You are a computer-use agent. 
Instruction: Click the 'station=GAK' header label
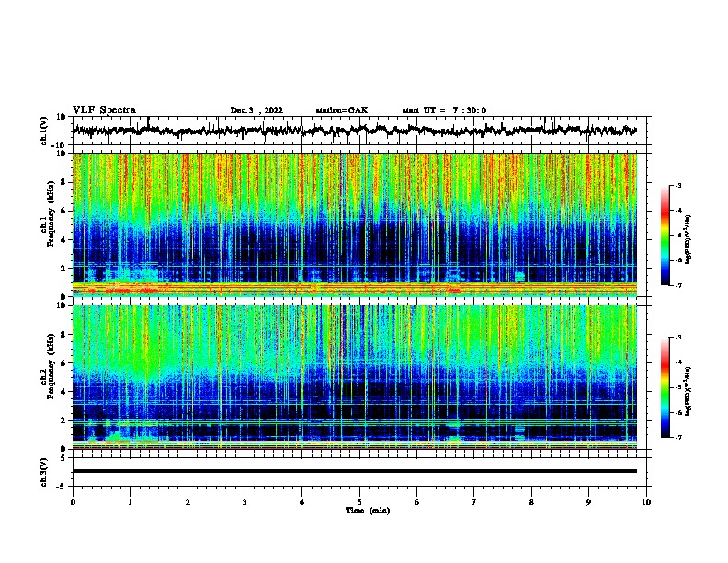coord(342,110)
